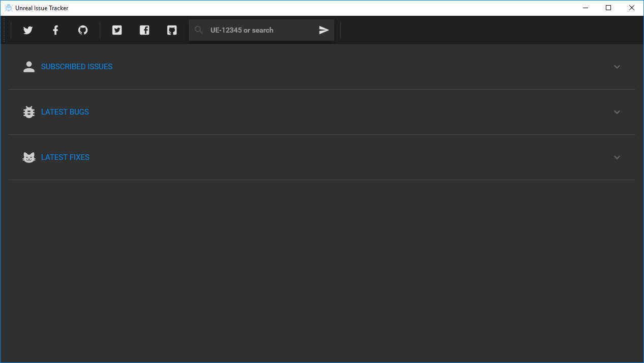
Task: Open the plain Twitter bird icon
Action: (x=28, y=30)
